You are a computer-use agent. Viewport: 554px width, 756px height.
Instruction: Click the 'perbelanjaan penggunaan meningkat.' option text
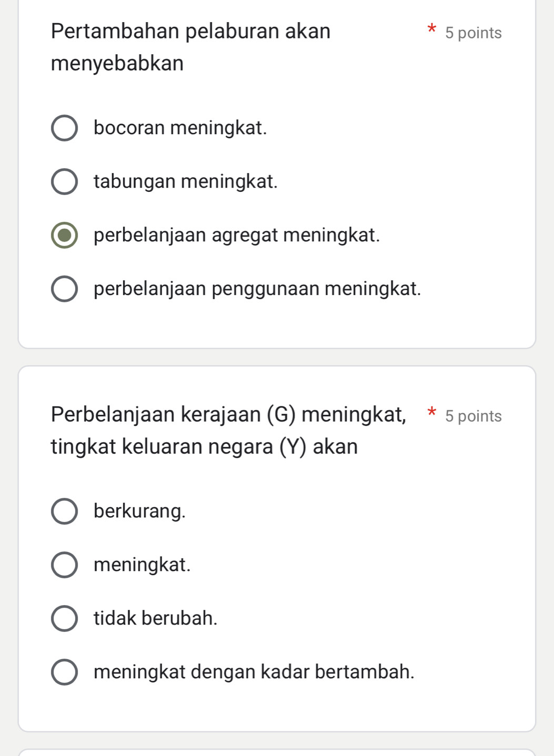[x=257, y=289]
